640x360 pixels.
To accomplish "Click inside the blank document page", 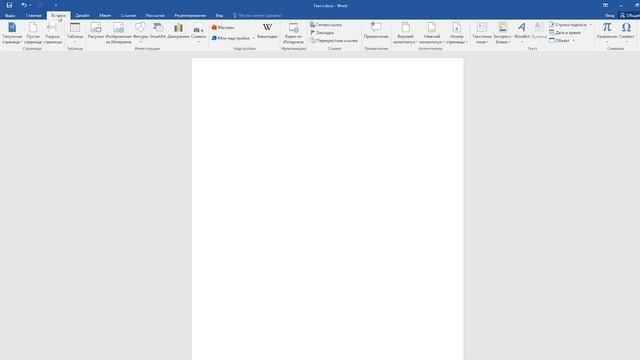I will point(328,208).
